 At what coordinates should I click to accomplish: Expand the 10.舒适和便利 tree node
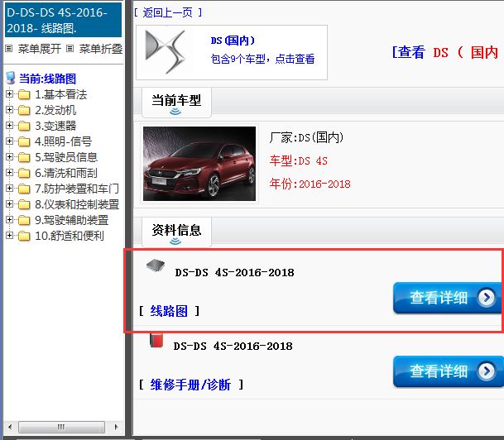click(x=9, y=236)
